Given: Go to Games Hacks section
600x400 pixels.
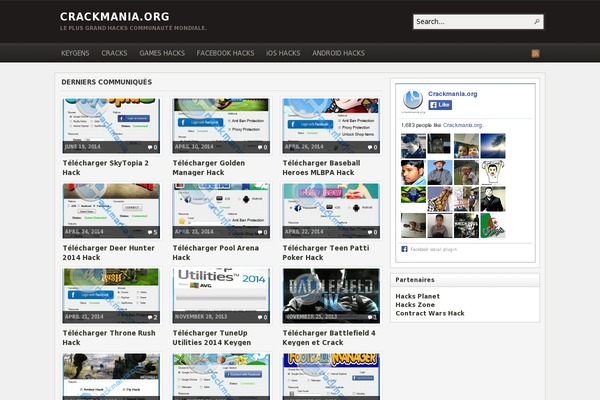Looking at the screenshot, I should [x=162, y=53].
